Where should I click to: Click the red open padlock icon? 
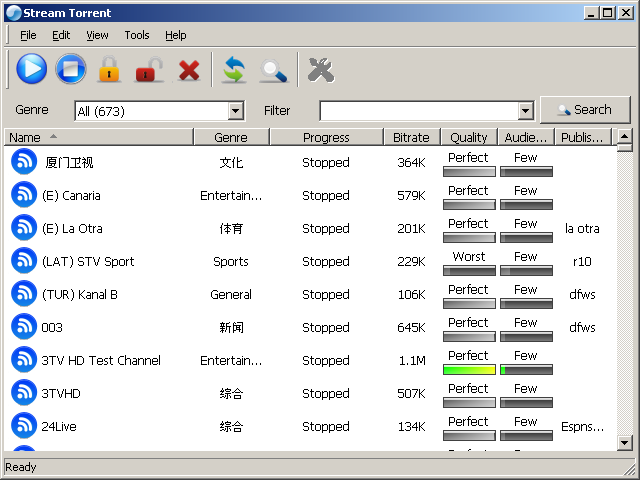point(149,69)
